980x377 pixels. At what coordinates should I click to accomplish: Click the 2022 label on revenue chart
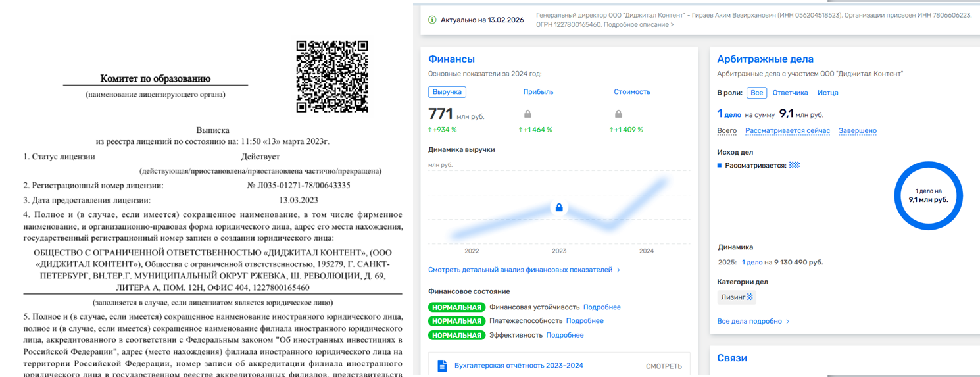tap(472, 251)
